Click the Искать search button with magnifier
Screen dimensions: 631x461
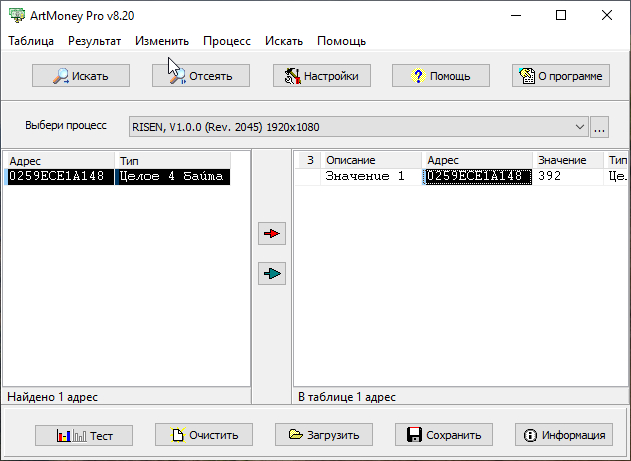(81, 76)
